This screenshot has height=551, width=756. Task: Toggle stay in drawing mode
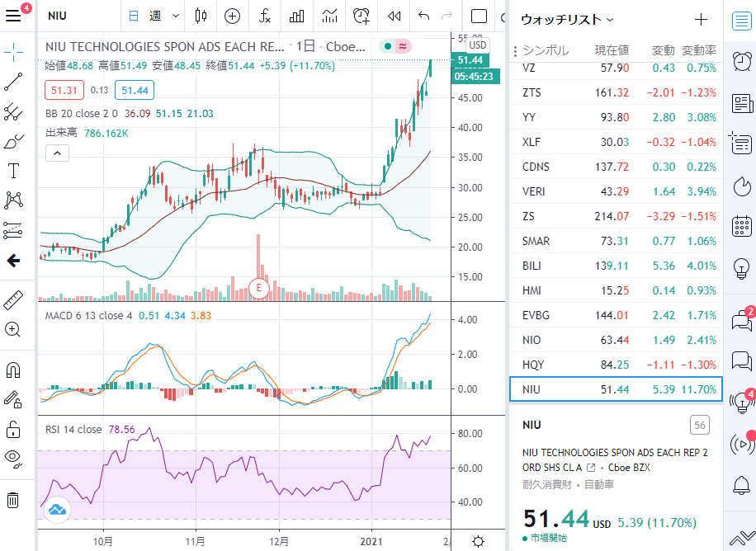point(13,399)
